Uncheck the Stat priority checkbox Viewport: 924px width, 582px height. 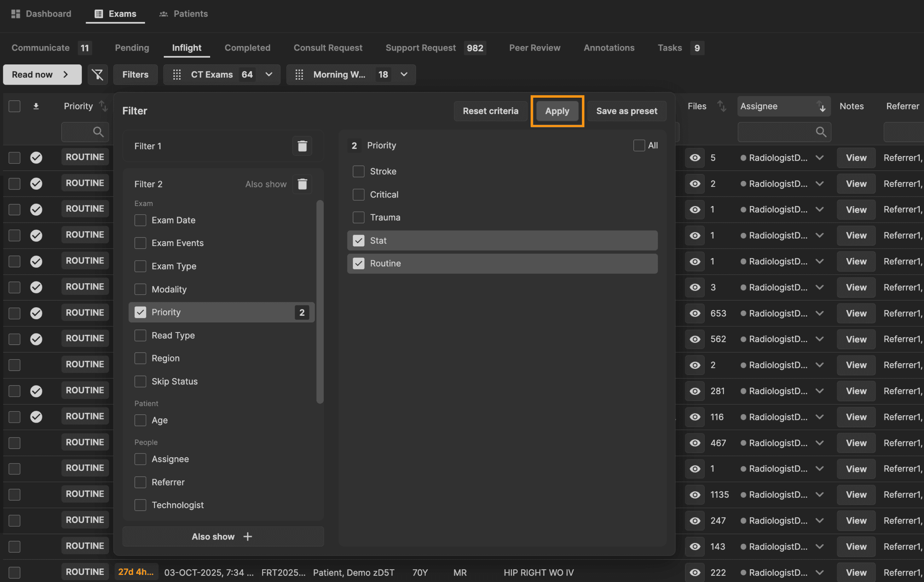pyautogui.click(x=358, y=241)
